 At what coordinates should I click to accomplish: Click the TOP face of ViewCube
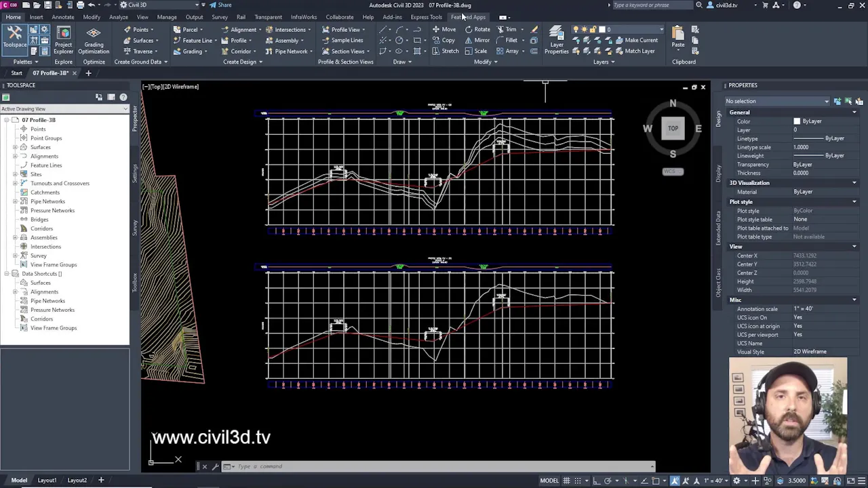click(x=673, y=128)
